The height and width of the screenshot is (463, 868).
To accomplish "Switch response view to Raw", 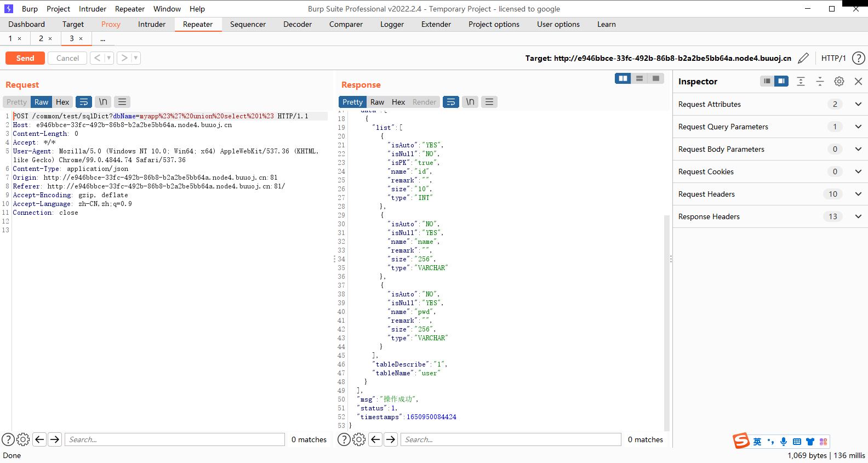I will tap(377, 102).
